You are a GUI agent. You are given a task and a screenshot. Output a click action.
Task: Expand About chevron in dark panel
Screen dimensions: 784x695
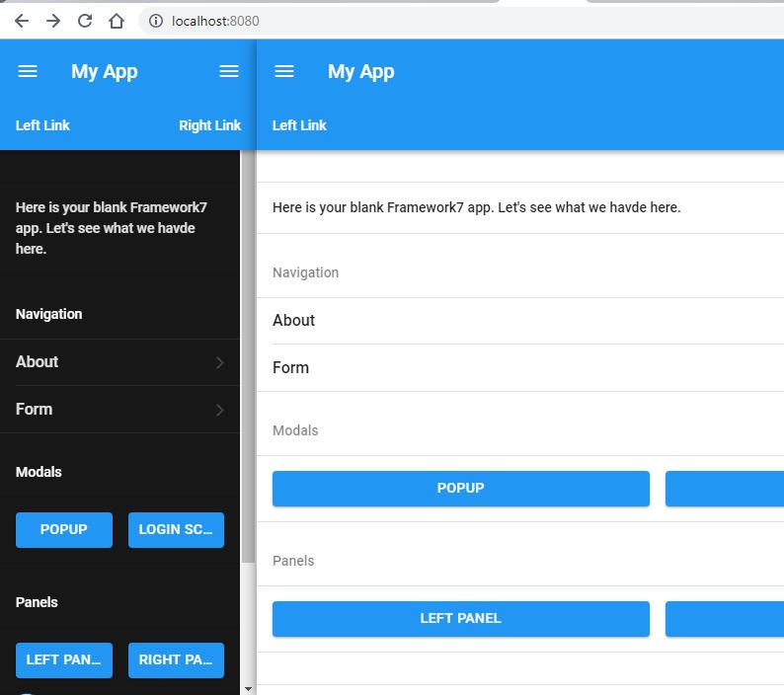[219, 363]
